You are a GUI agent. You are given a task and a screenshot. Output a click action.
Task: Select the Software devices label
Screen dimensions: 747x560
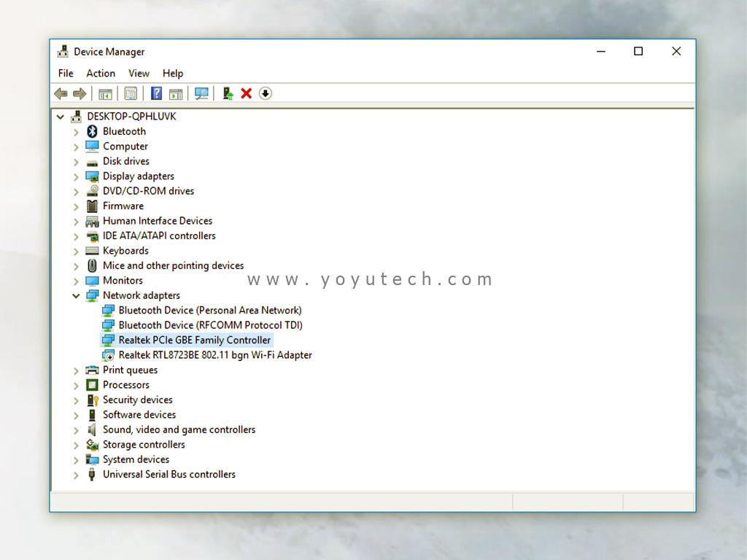pos(139,415)
